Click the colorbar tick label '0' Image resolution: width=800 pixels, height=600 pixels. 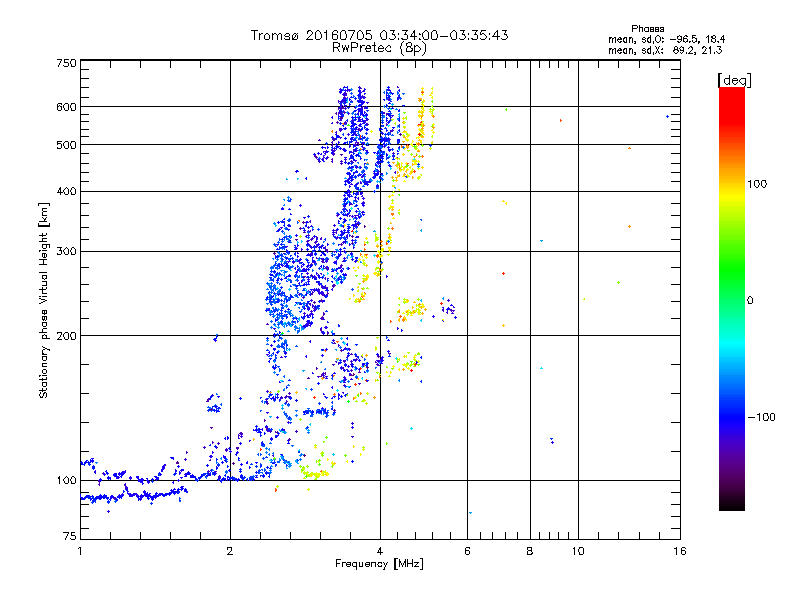(750, 301)
